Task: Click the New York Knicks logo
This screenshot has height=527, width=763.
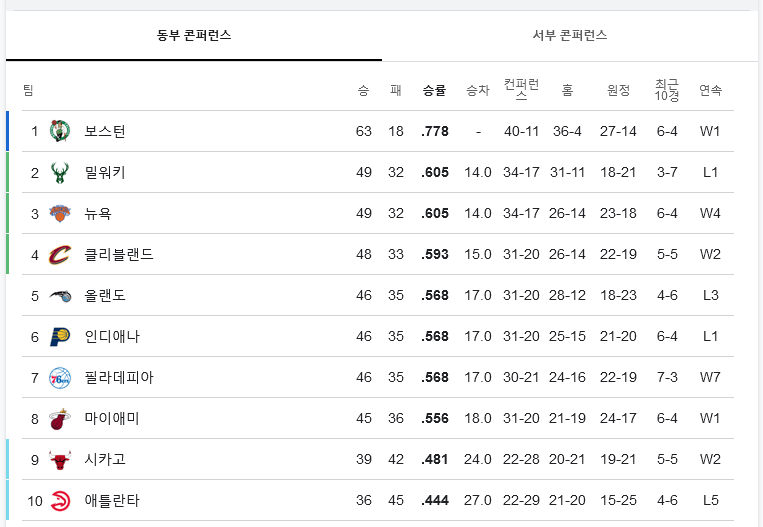Action: [x=60, y=213]
